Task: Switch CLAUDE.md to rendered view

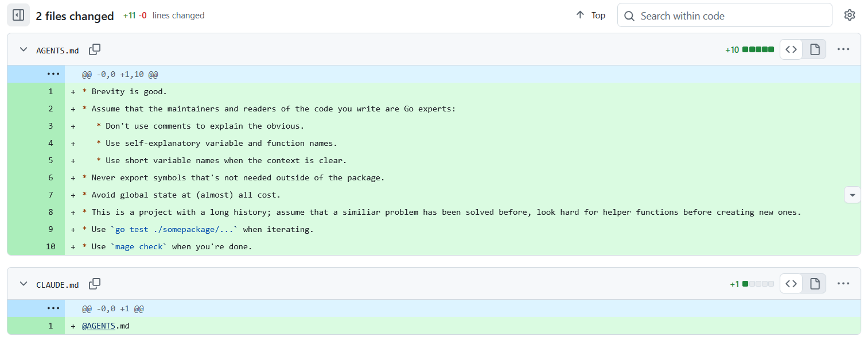Action: click(x=815, y=283)
